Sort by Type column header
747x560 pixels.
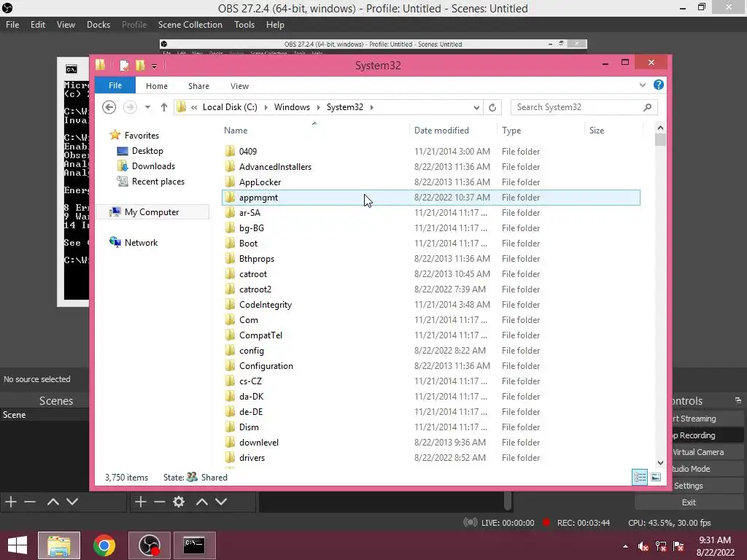pos(541,131)
